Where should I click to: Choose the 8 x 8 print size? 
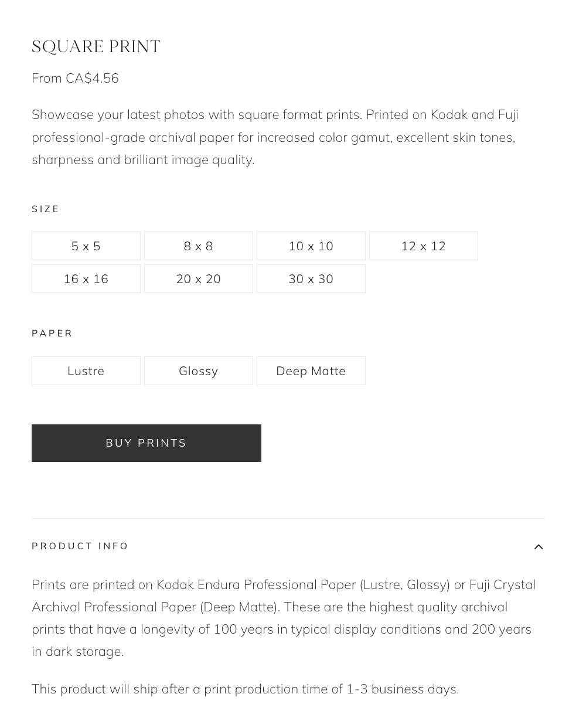coord(199,246)
